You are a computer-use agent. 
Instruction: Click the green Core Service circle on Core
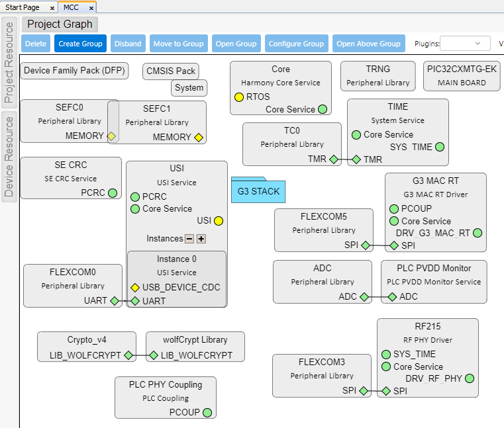323,109
